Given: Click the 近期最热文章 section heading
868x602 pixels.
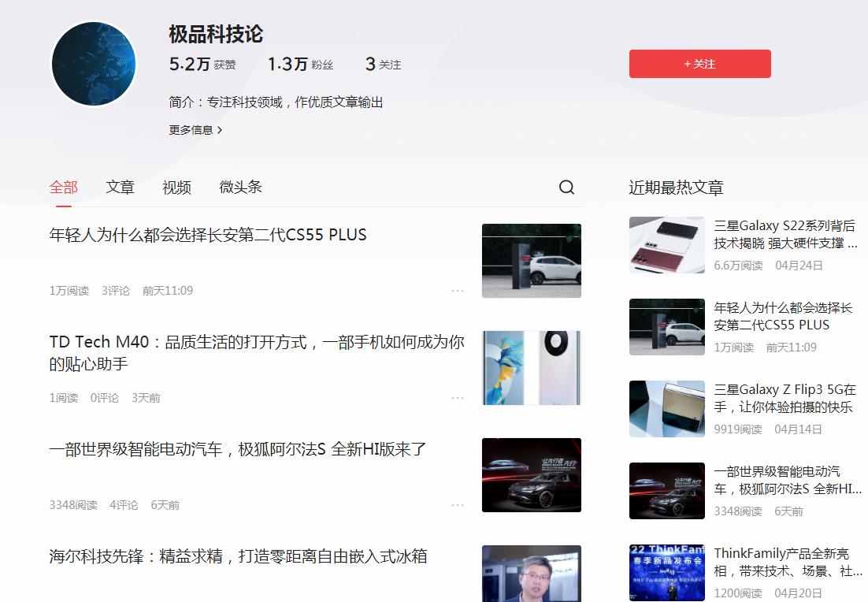Looking at the screenshot, I should pos(676,188).
